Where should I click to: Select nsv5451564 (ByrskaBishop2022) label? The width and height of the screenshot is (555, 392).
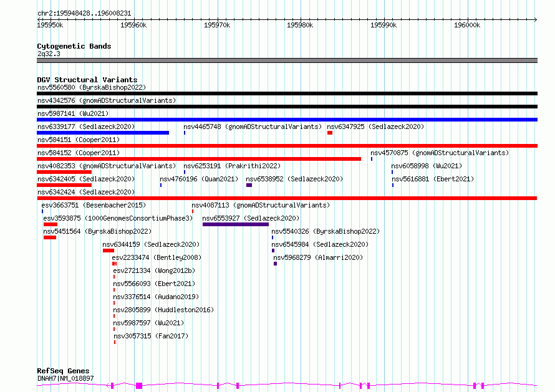tap(97, 231)
